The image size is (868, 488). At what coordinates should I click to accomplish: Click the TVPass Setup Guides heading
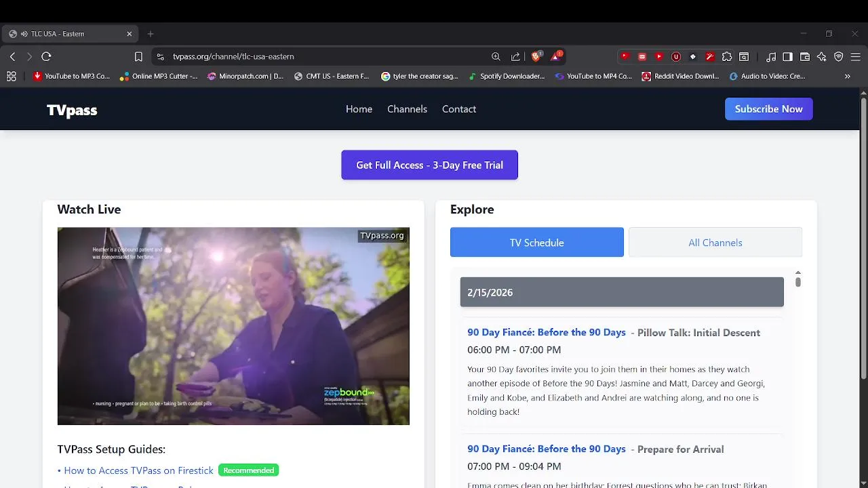111,449
